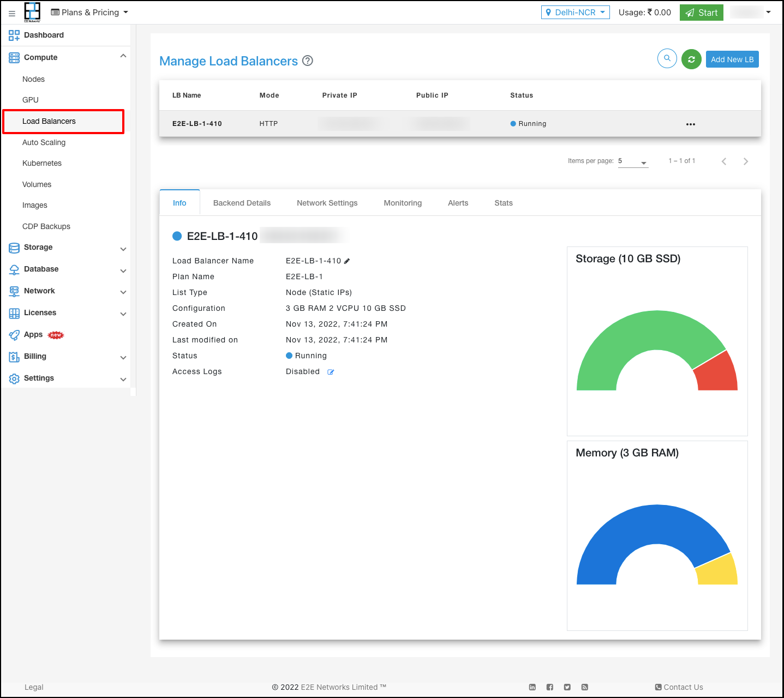The image size is (784, 698).
Task: Expand the Network section
Action: click(x=123, y=292)
